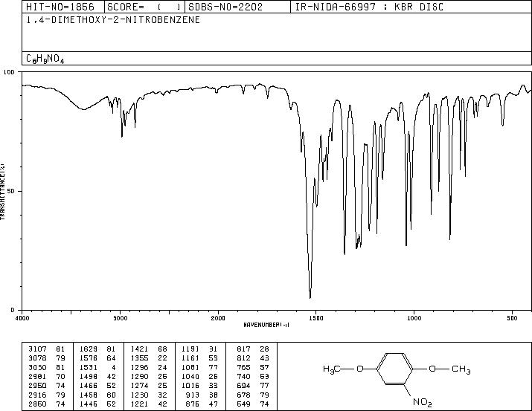Image resolution: width=532 pixels, height=411 pixels.
Task: Select peak table entry 765
Action: (244, 367)
